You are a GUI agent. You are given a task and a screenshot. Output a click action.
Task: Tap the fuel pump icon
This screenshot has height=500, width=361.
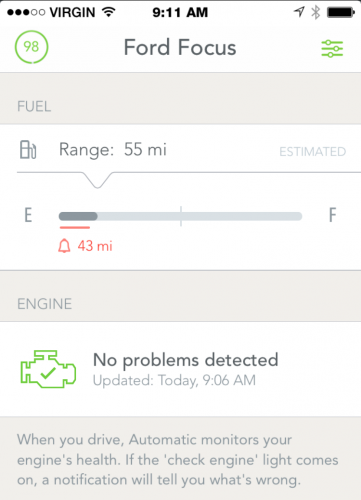[28, 150]
